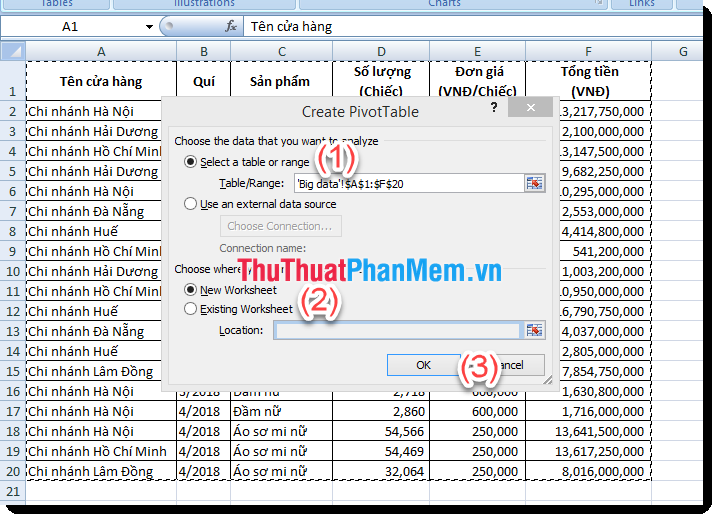Click header cell 'Tổng tiền (VNĐ)'
The width and height of the screenshot is (718, 520).
click(x=589, y=81)
